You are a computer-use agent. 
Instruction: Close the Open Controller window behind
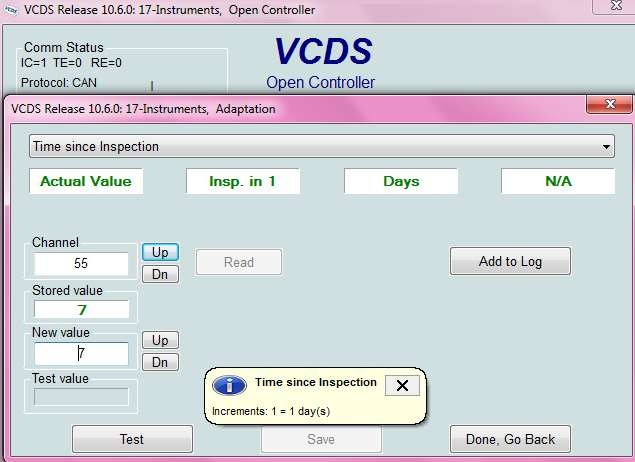click(616, 6)
